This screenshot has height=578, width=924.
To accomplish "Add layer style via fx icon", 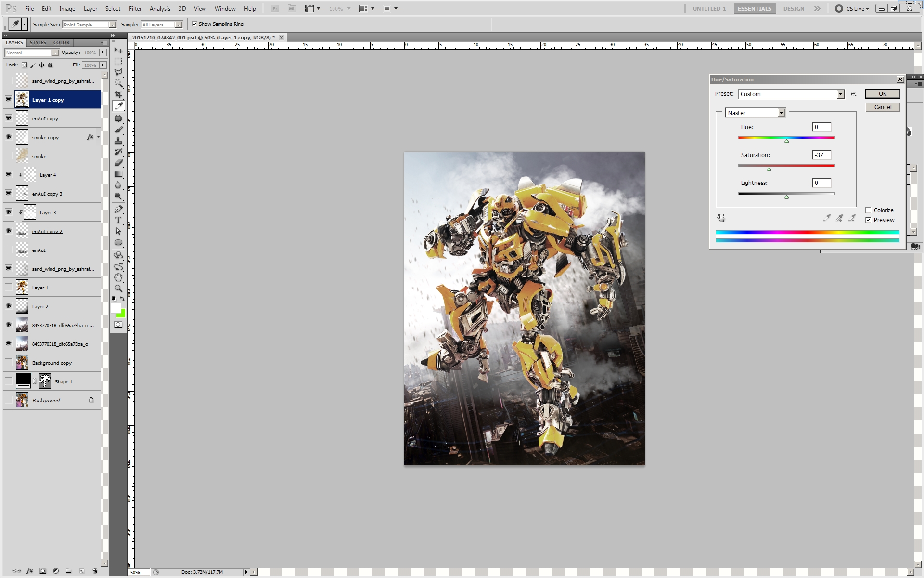I will pyautogui.click(x=30, y=571).
